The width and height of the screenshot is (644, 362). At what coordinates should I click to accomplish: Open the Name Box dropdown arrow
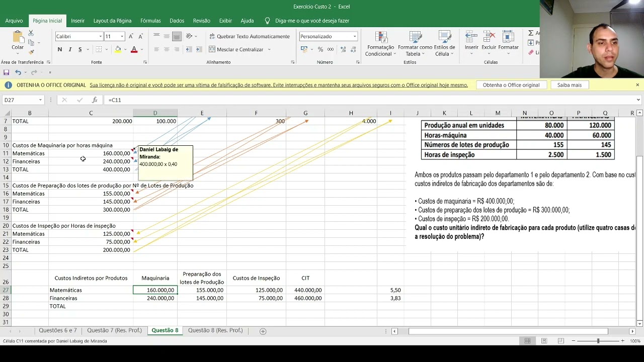click(x=40, y=100)
